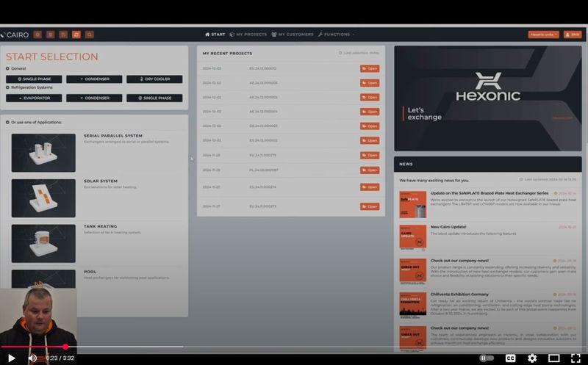Choose CONDENSER under Refrigeration Systems

coord(94,98)
